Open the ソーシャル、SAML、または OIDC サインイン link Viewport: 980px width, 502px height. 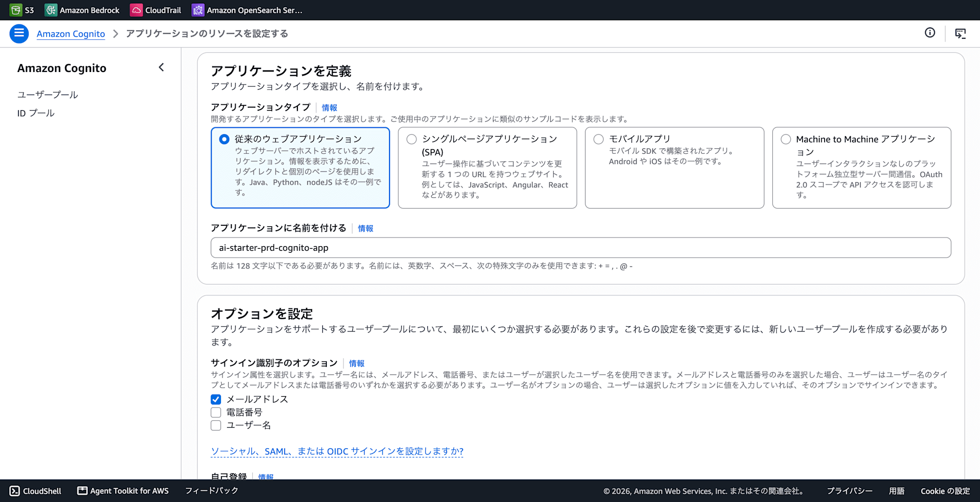click(x=337, y=451)
